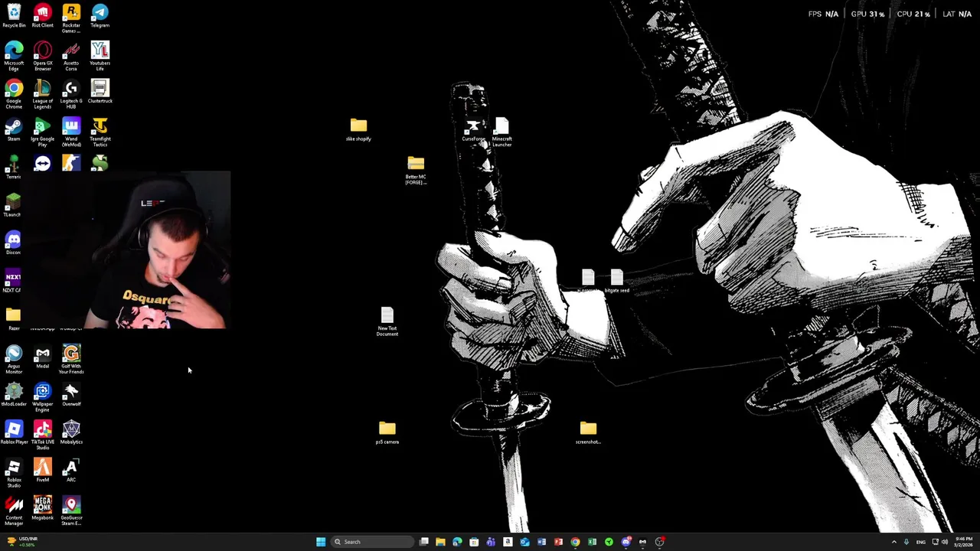Open Content Manager shortcut

pyautogui.click(x=14, y=510)
